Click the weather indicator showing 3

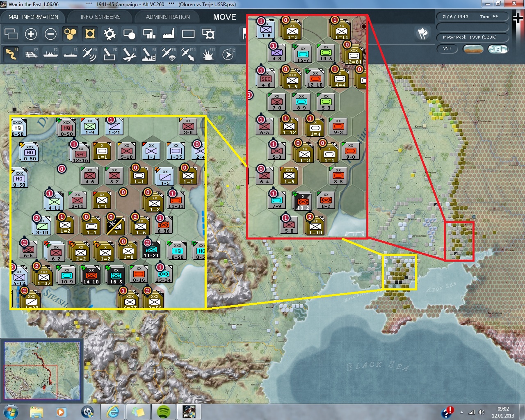click(x=498, y=49)
